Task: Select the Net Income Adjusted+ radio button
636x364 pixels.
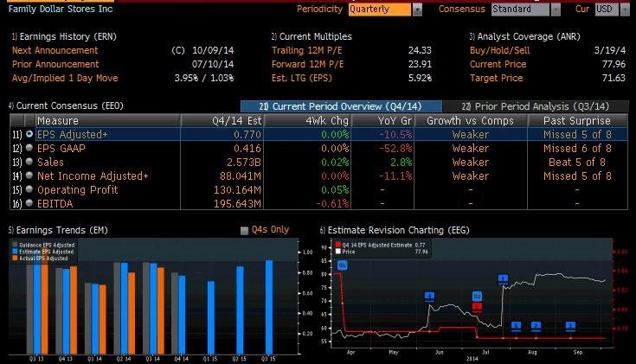Action: (29, 176)
